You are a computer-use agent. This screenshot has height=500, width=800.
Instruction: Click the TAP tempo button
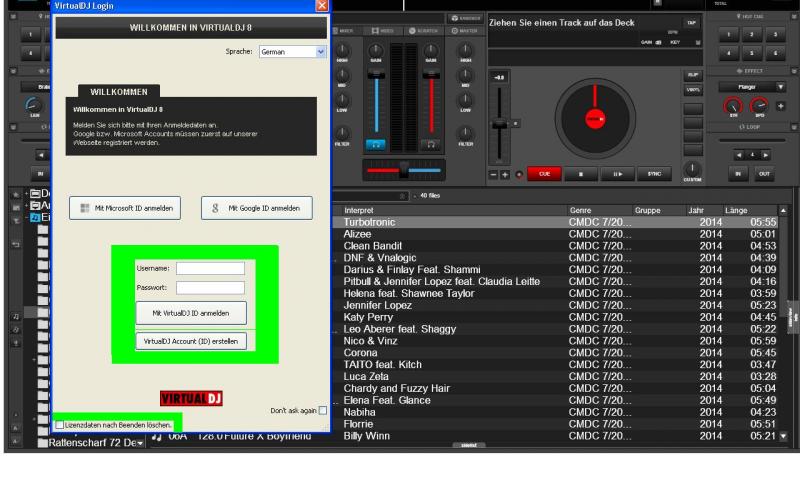point(691,23)
